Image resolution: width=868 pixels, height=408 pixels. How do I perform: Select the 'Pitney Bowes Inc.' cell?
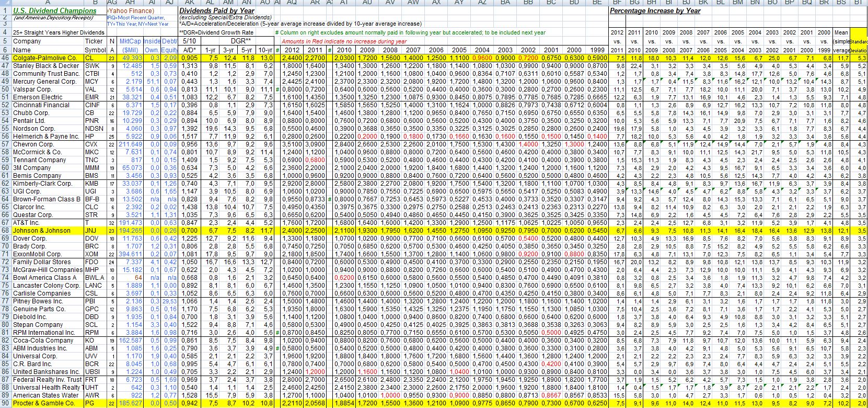(48, 301)
